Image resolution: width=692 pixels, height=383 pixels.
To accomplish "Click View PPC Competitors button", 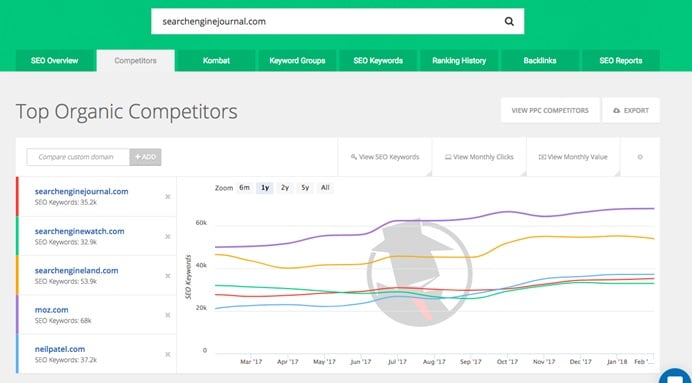I will pyautogui.click(x=550, y=110).
